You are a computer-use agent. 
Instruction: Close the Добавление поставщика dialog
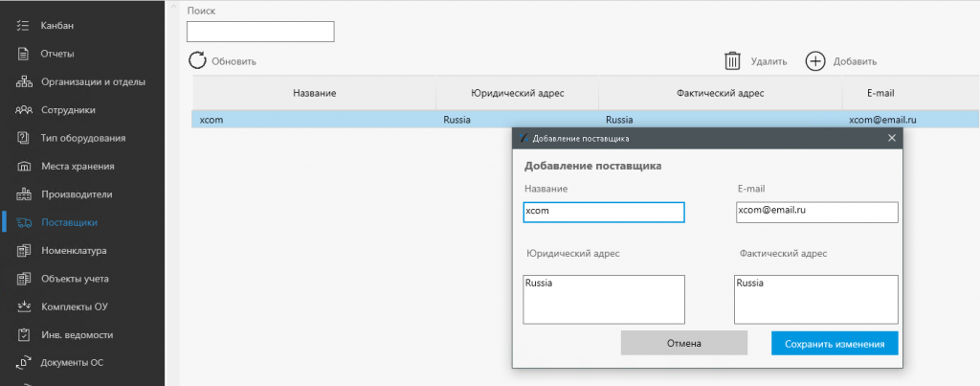pos(892,138)
